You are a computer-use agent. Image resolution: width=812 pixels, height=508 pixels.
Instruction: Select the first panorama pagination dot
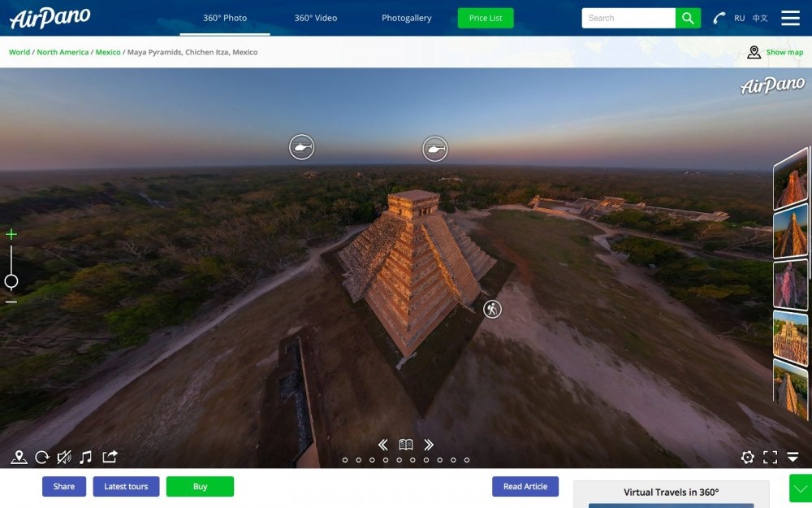click(x=345, y=460)
